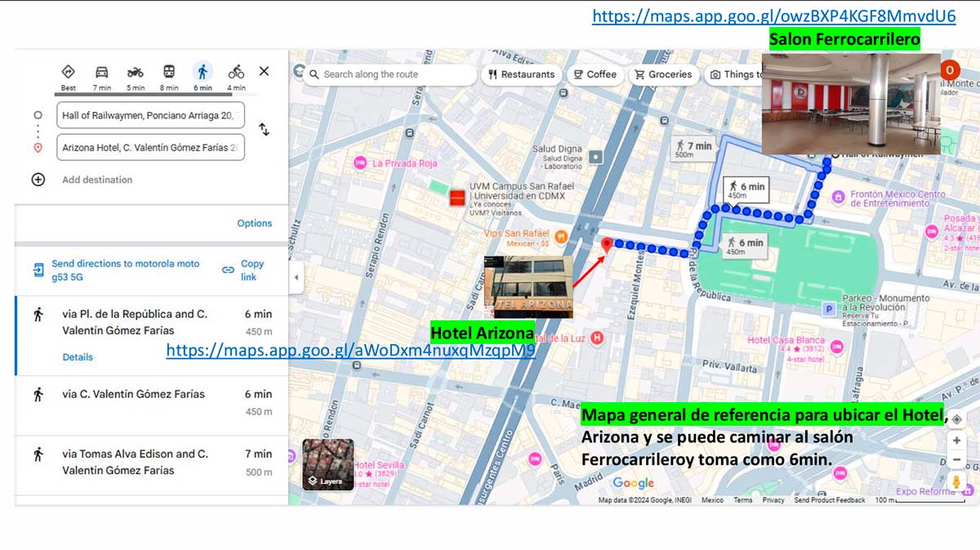Viewport: 980px width, 550px height.
Task: Open the map Privacy link
Action: click(x=773, y=500)
